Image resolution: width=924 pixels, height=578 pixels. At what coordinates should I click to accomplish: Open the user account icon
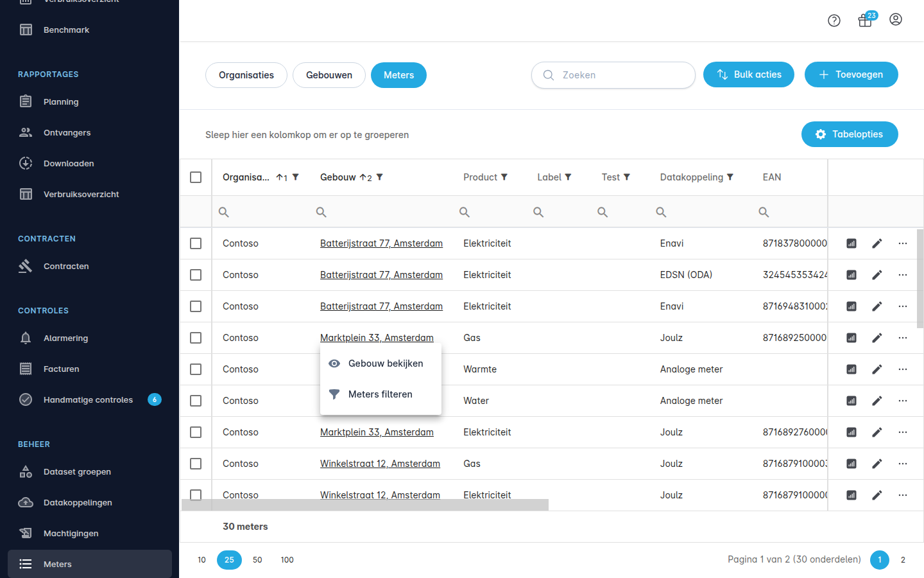point(896,19)
